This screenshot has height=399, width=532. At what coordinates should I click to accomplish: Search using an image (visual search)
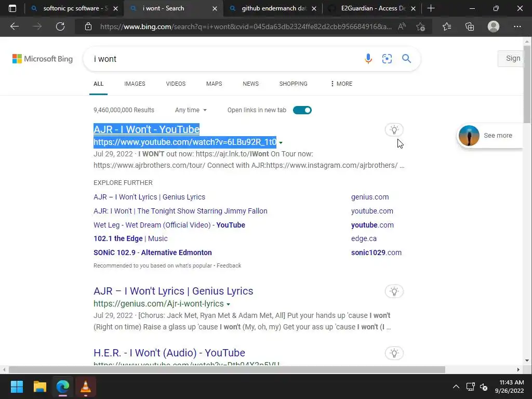(387, 59)
